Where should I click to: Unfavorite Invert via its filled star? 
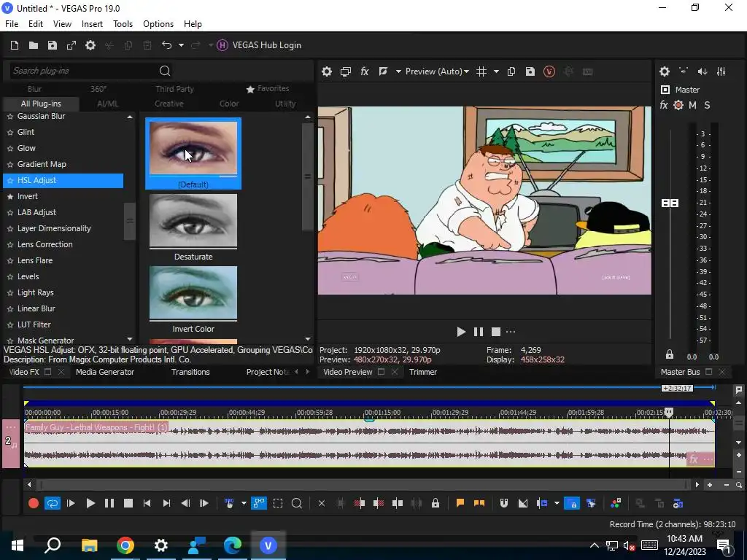[x=10, y=197]
